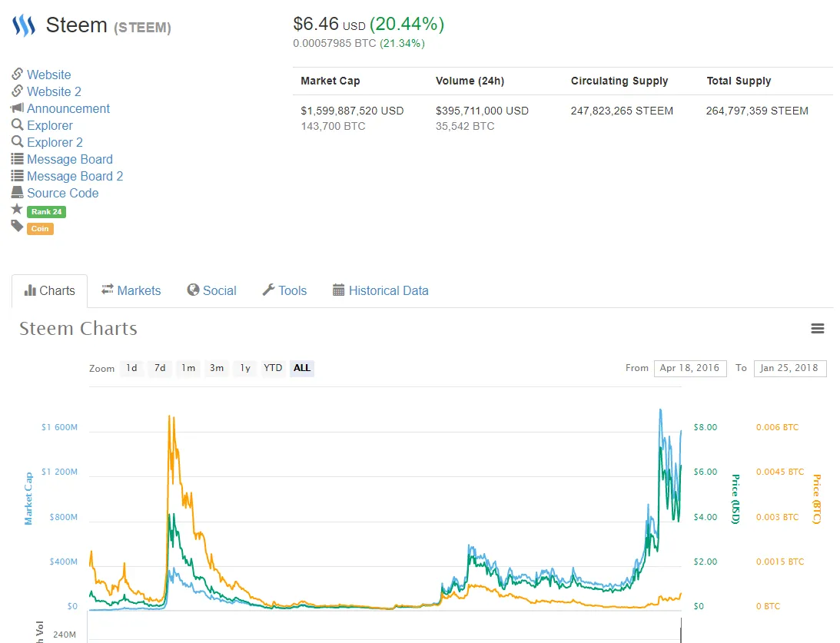Click the 143,700 BTC market cap value

click(x=334, y=126)
